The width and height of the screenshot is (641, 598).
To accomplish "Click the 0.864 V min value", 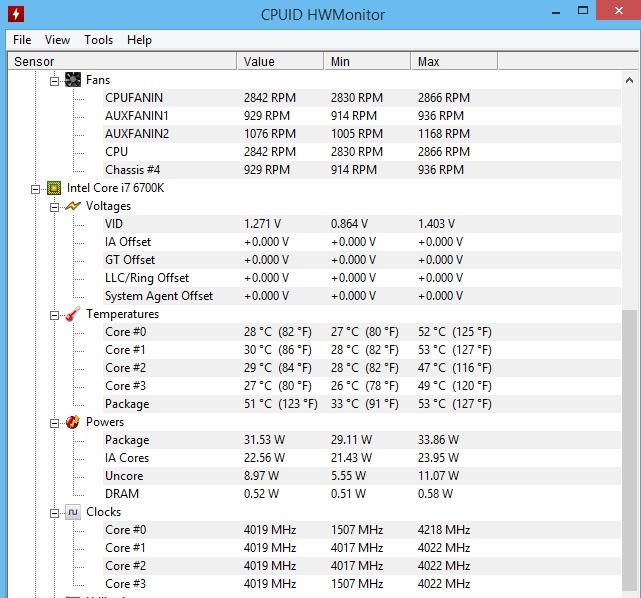I will click(x=349, y=224).
